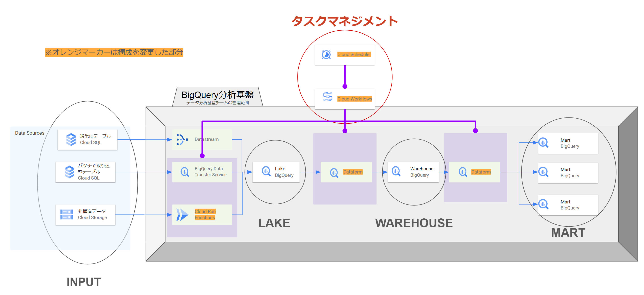644x295 pixels.
Task: Click the Data Sources label
Action: [30, 133]
